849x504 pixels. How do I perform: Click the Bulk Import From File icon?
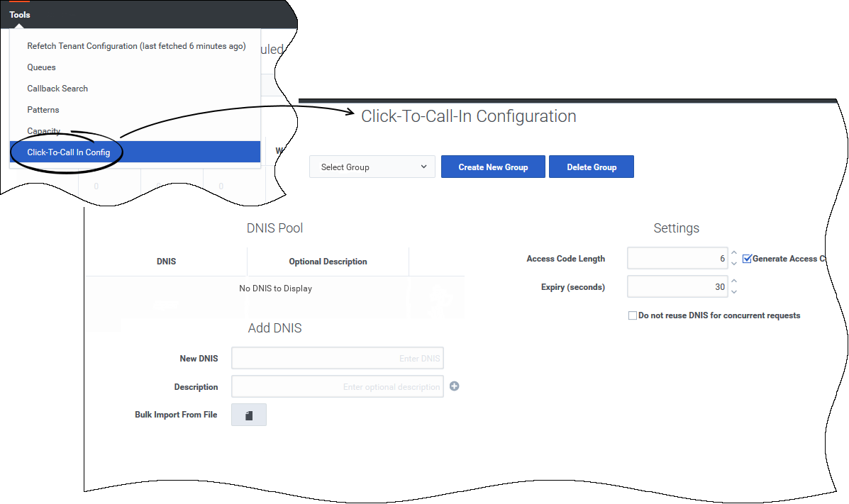coord(249,415)
